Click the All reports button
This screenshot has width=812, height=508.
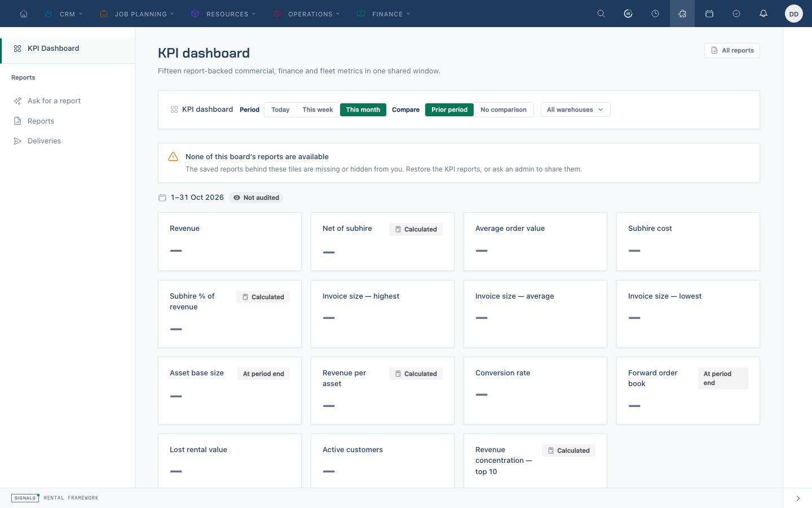732,50
